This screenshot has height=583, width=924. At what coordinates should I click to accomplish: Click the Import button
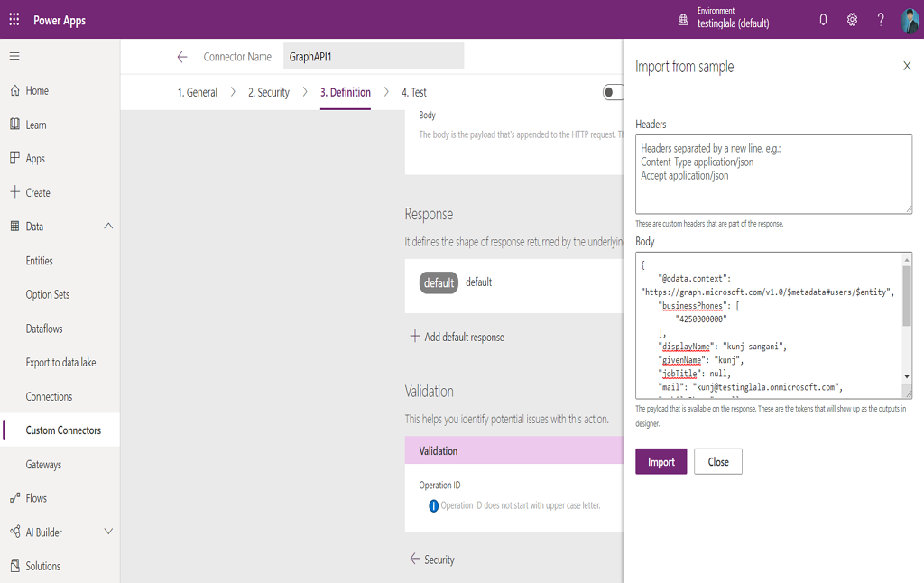[661, 461]
